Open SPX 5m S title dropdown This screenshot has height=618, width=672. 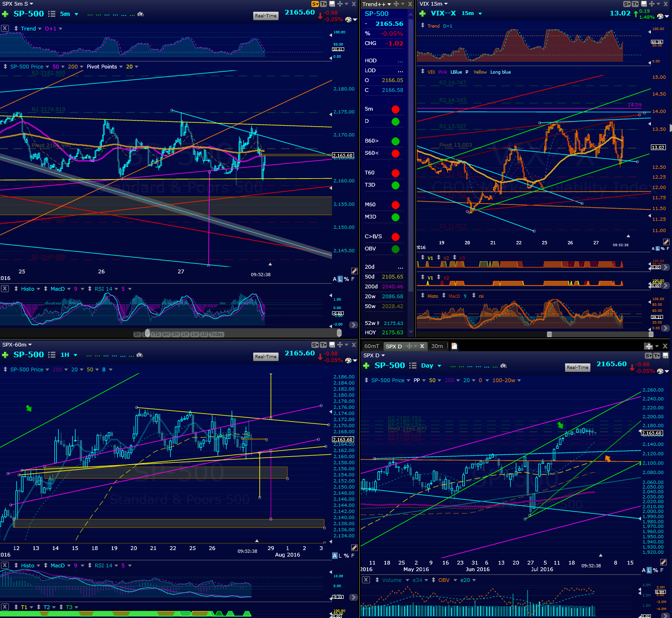(31, 4)
